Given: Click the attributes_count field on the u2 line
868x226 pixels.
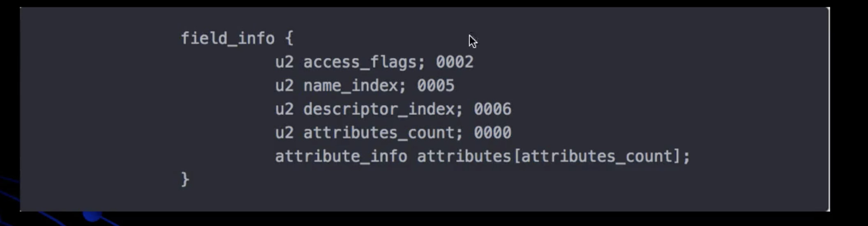Looking at the screenshot, I should click(379, 133).
